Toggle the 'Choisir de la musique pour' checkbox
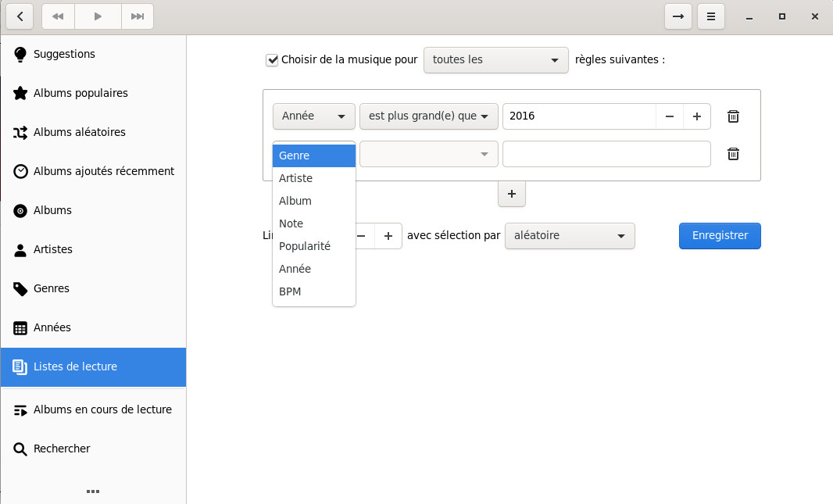 [x=272, y=60]
